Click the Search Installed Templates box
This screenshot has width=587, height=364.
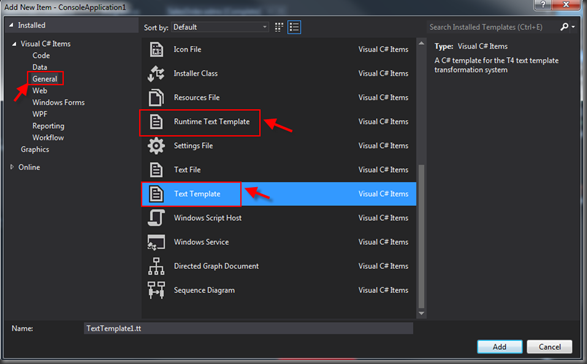492,27
